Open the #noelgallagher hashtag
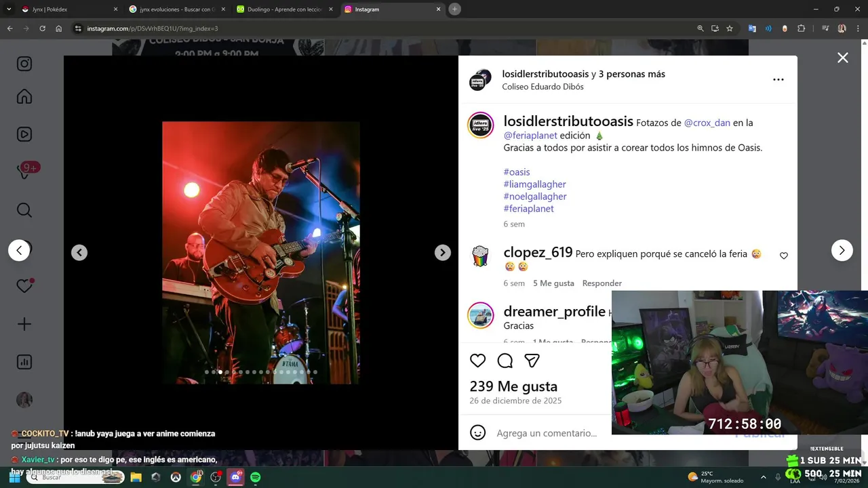This screenshot has width=868, height=488. tap(535, 197)
